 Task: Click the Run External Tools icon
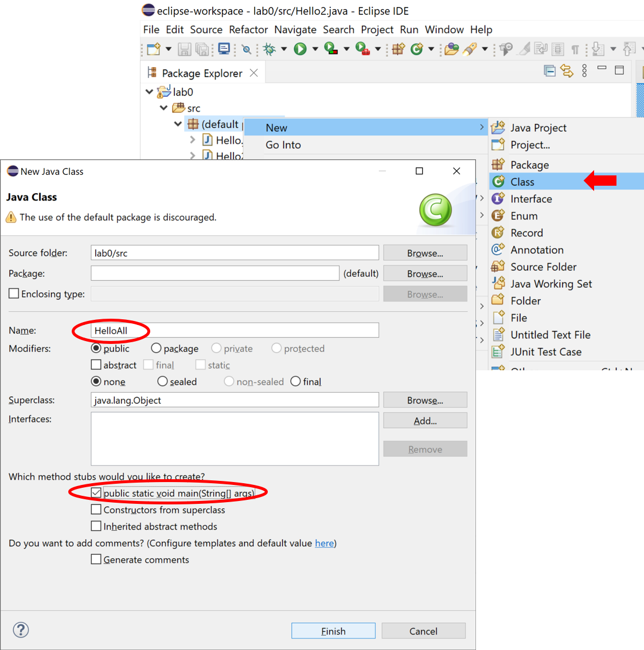pos(362,49)
